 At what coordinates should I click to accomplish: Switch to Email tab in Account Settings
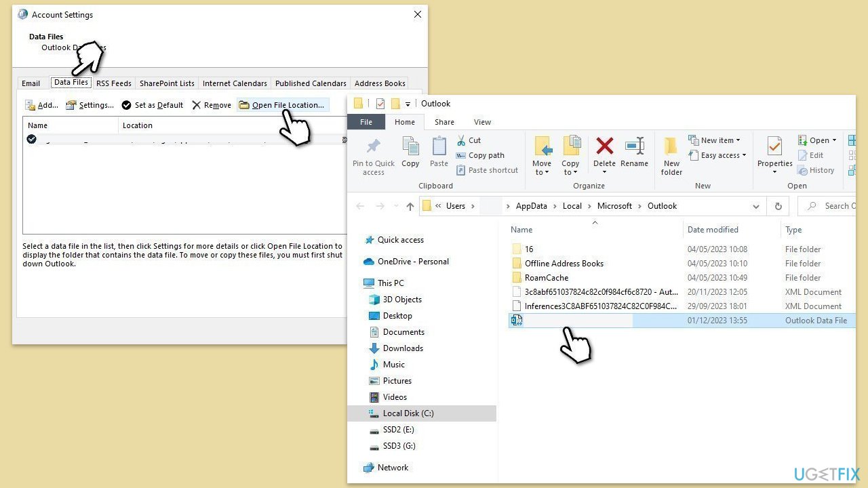31,83
